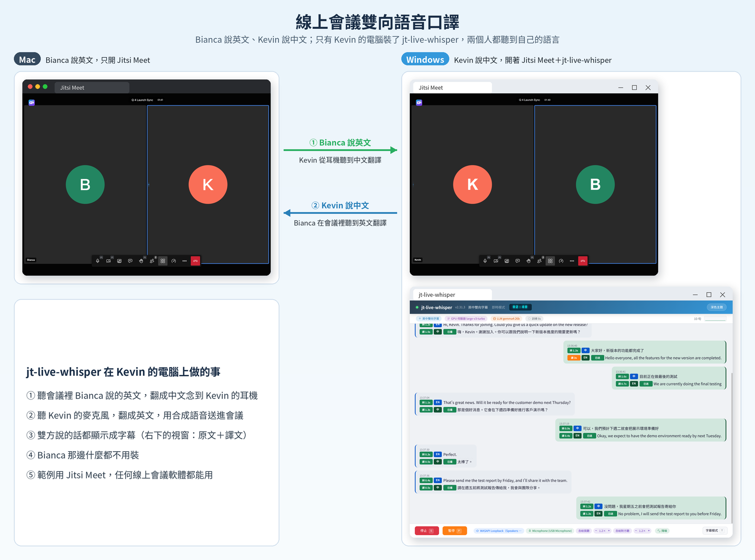The width and height of the screenshot is (755, 560).
Task: Expand camera options arrow in Windows Jitsi Meet
Action: click(x=500, y=257)
